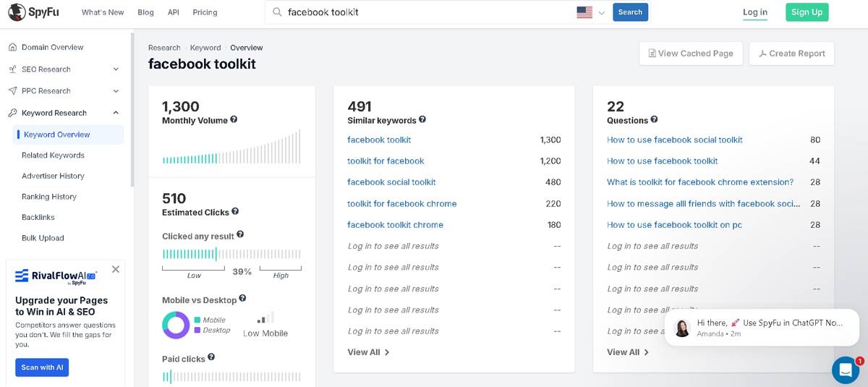Click the Clicked any result help icon
The height and width of the screenshot is (387, 868).
tap(240, 235)
